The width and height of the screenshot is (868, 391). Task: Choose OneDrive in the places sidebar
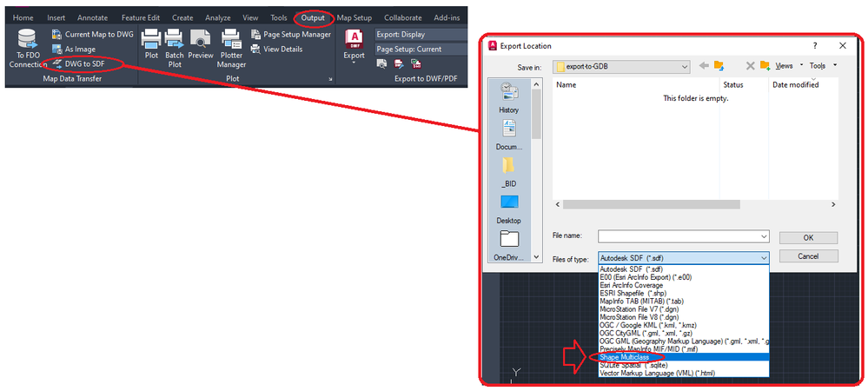tap(509, 245)
